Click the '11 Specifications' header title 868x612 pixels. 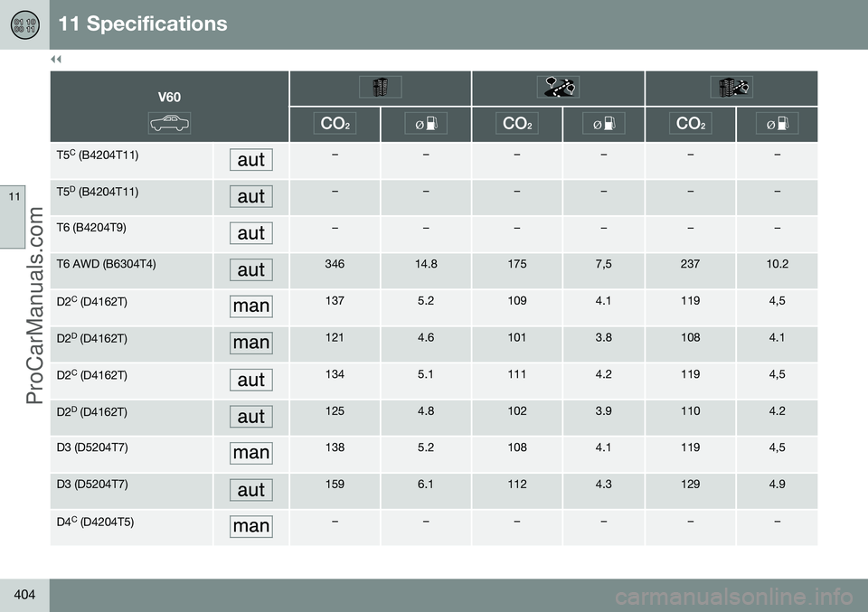pos(143,24)
